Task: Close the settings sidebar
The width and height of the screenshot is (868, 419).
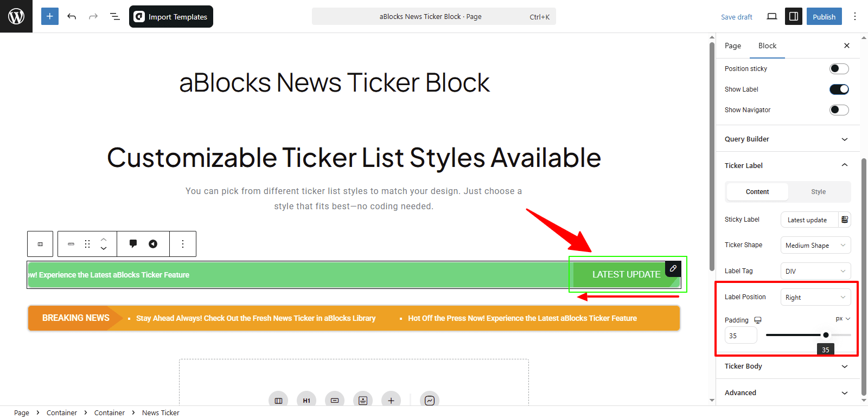Action: [847, 46]
